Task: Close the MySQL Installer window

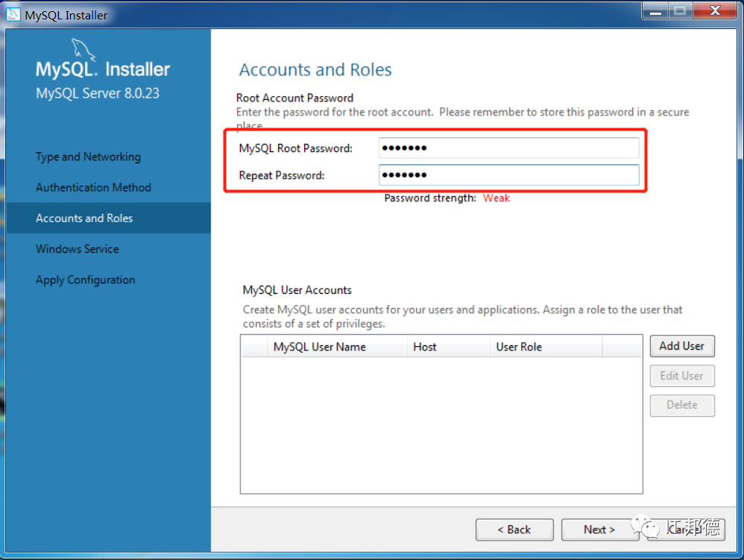Action: [715, 10]
